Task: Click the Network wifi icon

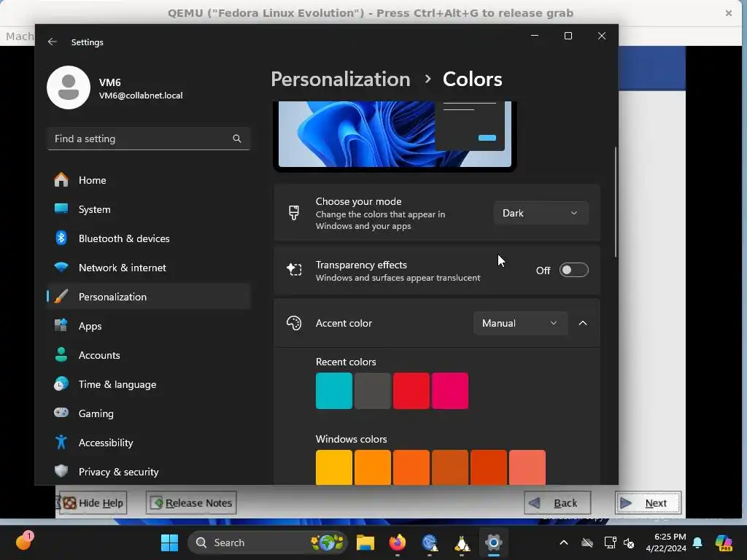Action: 61,267
